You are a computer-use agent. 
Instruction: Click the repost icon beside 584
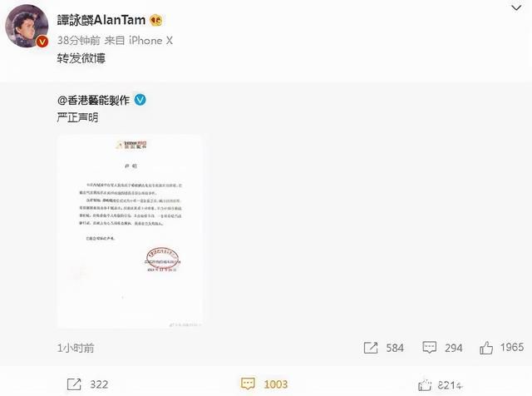pyautogui.click(x=371, y=348)
